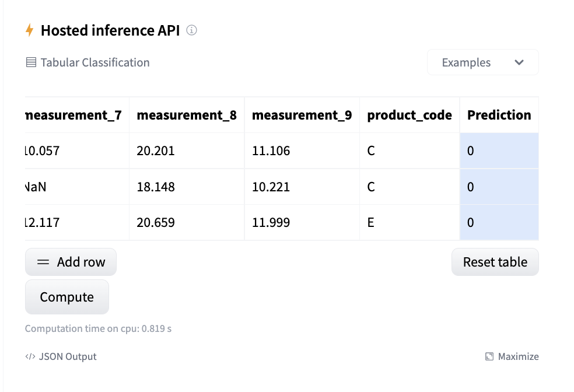574x392 pixels.
Task: Click the Reset table button
Action: (x=495, y=262)
